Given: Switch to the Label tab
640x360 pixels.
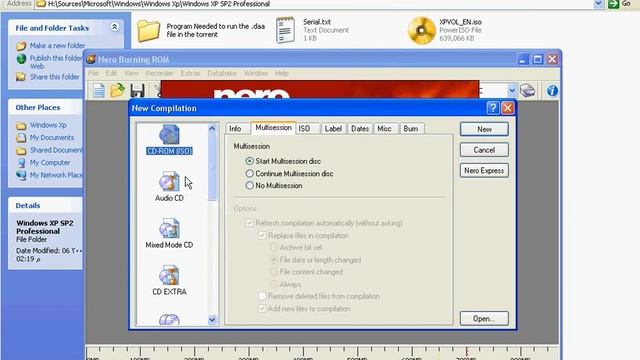Looking at the screenshot, I should click(333, 129).
